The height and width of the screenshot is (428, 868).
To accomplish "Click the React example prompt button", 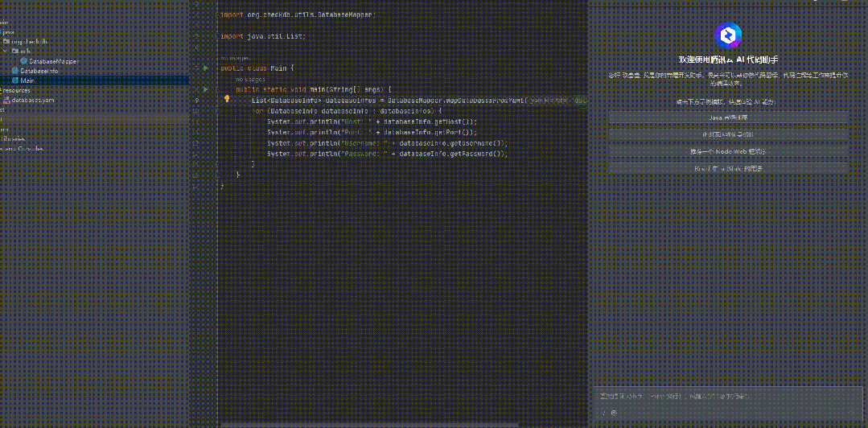I will coord(728,168).
